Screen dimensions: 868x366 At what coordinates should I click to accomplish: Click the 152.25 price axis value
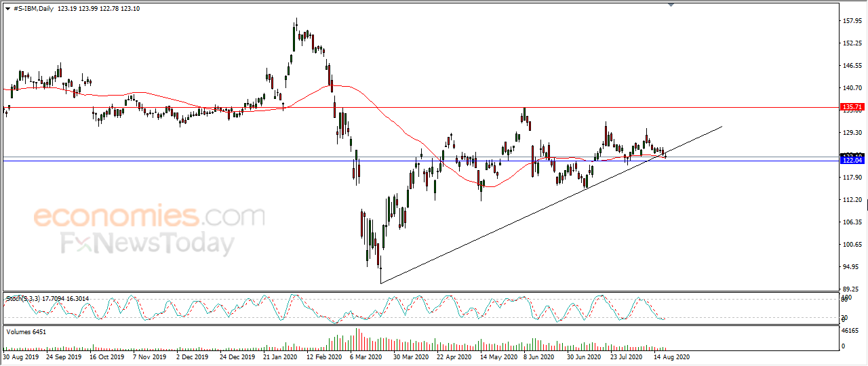pos(852,43)
